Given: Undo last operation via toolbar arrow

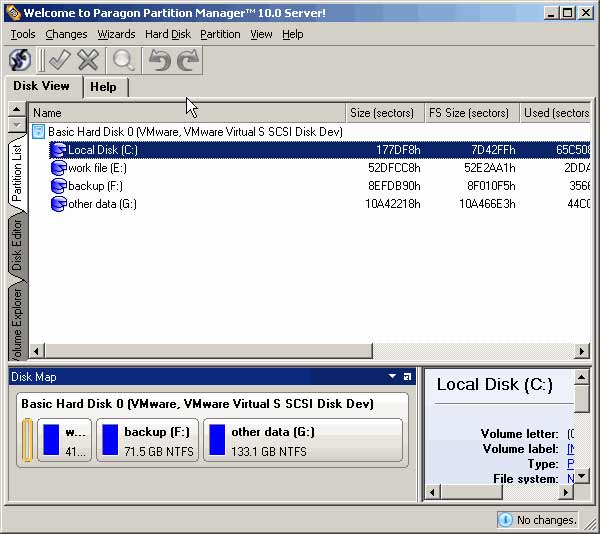Looking at the screenshot, I should click(159, 60).
